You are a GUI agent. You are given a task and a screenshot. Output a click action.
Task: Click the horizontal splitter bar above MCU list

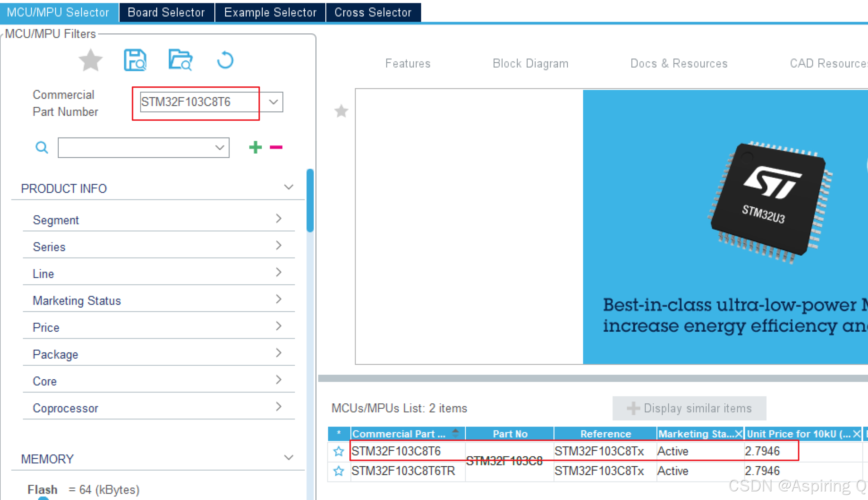pyautogui.click(x=593, y=379)
